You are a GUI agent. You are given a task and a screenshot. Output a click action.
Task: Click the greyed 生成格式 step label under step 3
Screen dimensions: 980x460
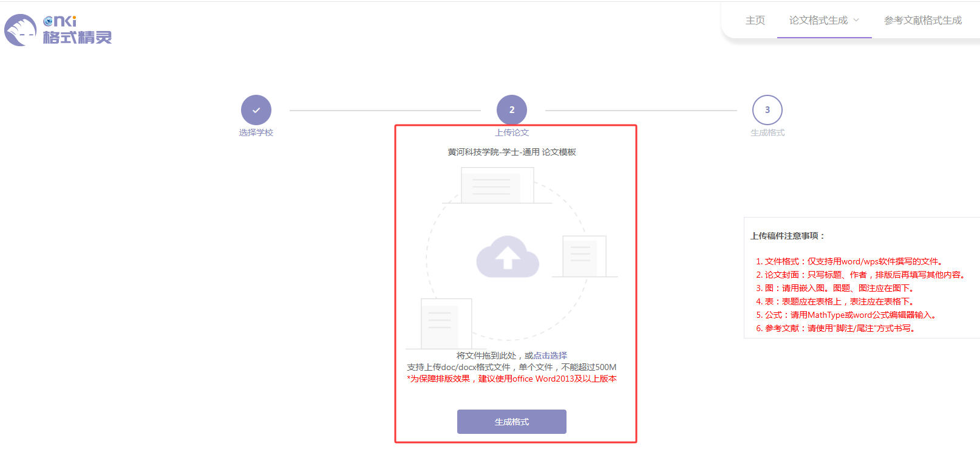coord(767,132)
